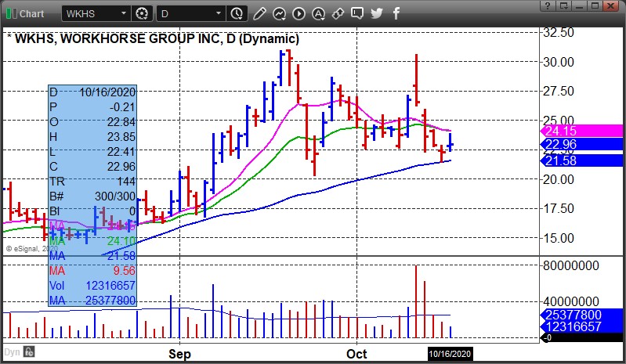Select the pencil drawing tool
The image size is (626, 364).
259,13
